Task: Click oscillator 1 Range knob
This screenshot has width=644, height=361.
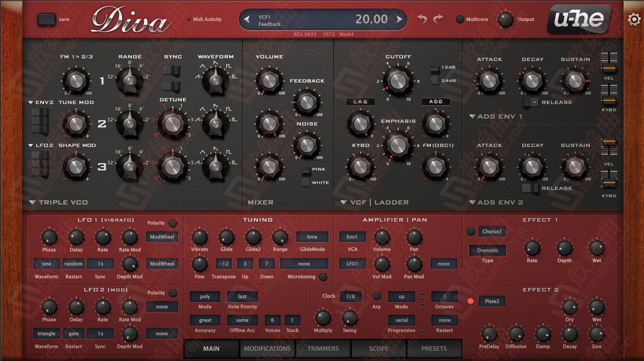Action: click(129, 81)
